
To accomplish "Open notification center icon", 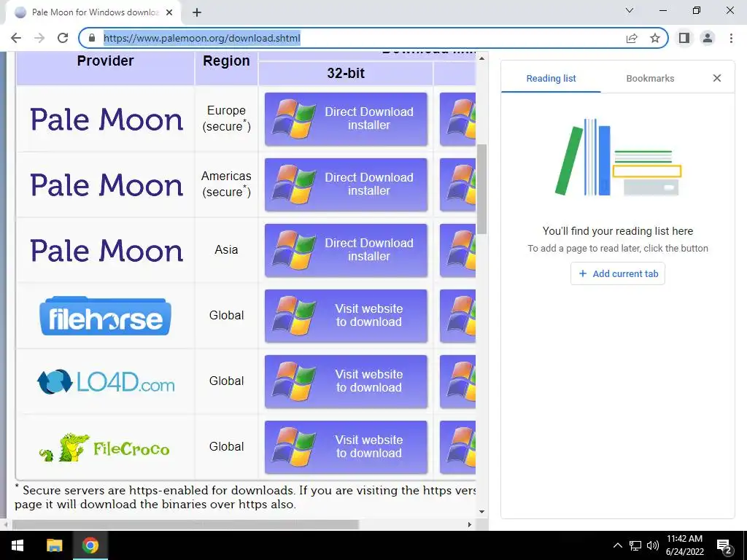I will point(724,545).
